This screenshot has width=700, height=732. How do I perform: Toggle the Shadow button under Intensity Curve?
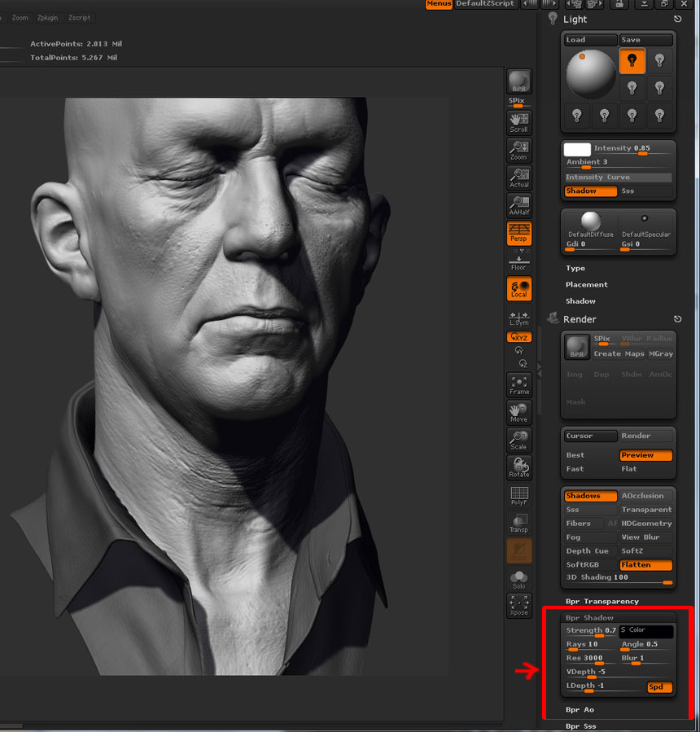tap(590, 191)
